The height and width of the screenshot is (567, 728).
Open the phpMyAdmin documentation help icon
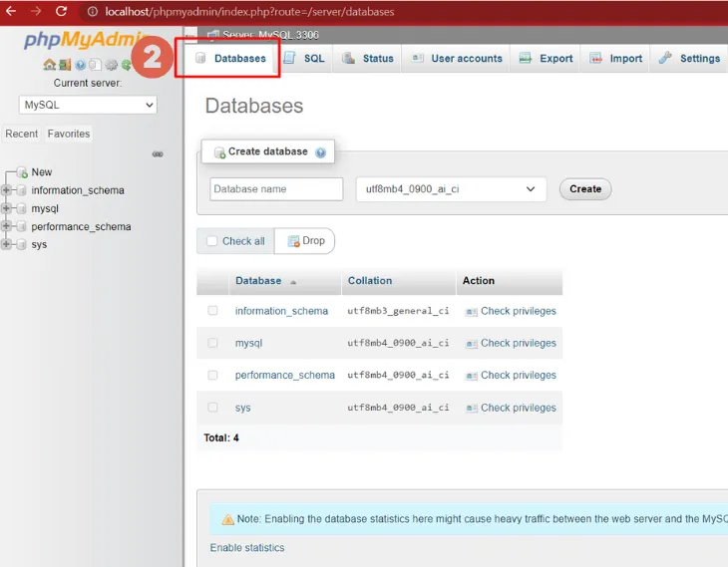coord(81,65)
